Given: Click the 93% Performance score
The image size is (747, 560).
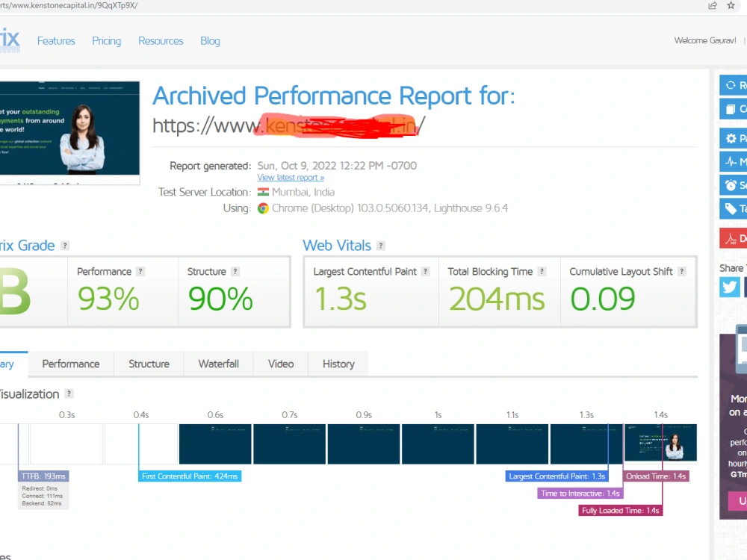Looking at the screenshot, I should 108,299.
